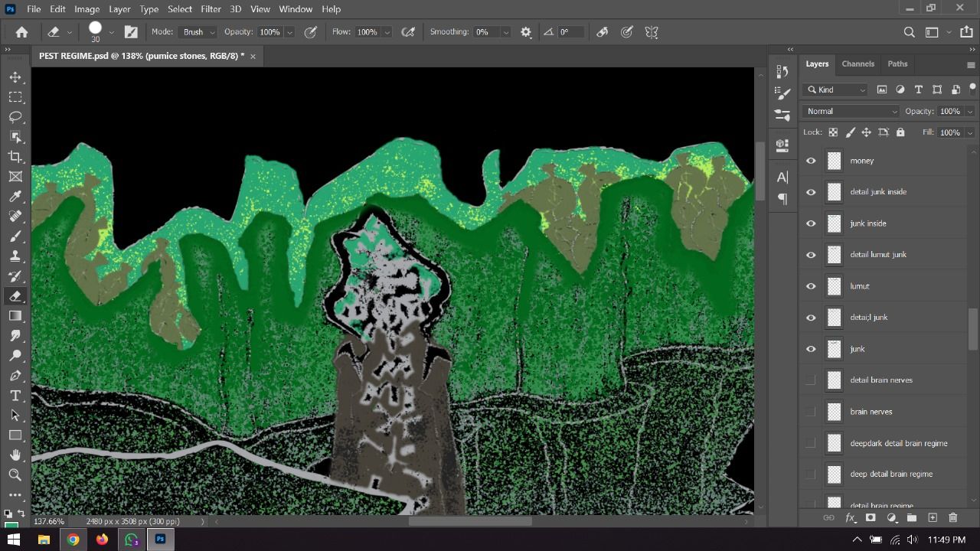Open the layer blend mode Normal dropdown
This screenshot has height=551, width=980.
(851, 111)
